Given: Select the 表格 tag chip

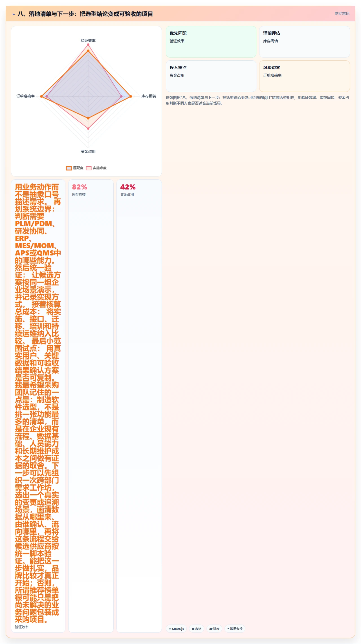Looking at the screenshot, I should (x=197, y=629).
